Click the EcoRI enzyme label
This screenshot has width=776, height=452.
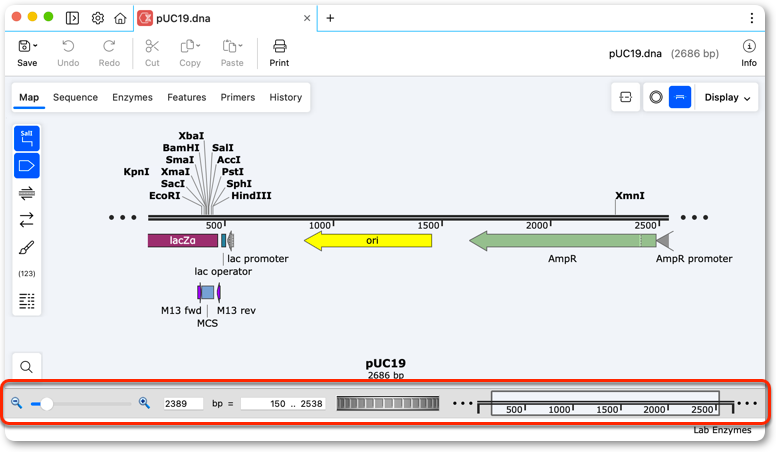click(165, 196)
